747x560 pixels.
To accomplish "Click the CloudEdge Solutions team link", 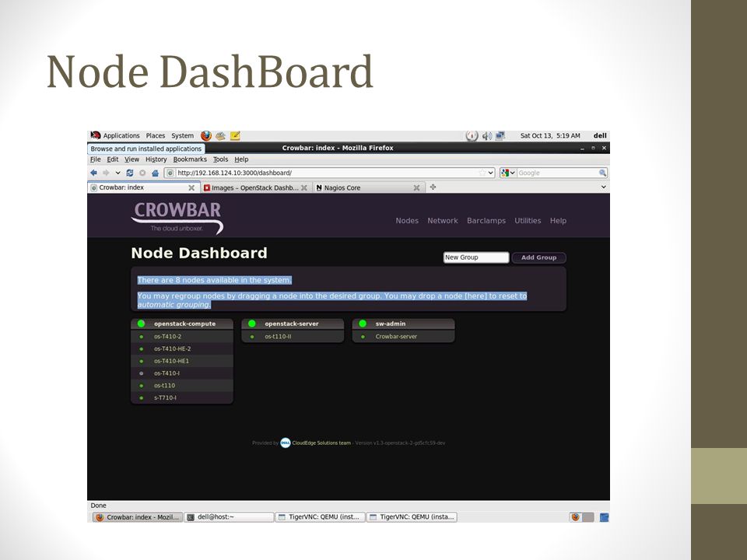I will [321, 443].
